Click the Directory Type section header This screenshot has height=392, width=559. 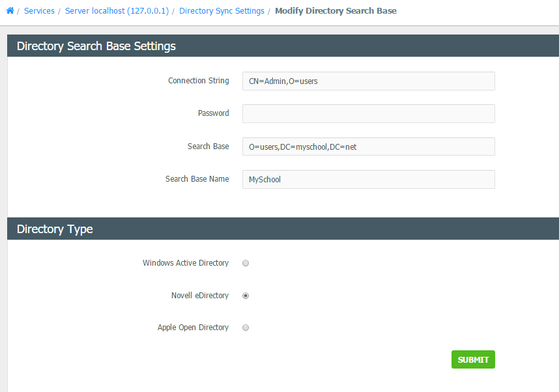tap(55, 229)
